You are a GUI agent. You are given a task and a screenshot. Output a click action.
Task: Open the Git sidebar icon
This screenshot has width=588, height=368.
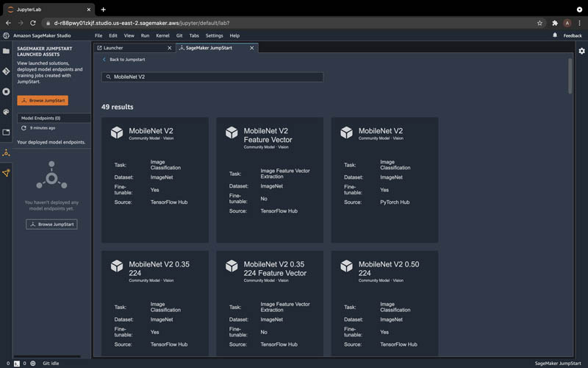coord(6,71)
